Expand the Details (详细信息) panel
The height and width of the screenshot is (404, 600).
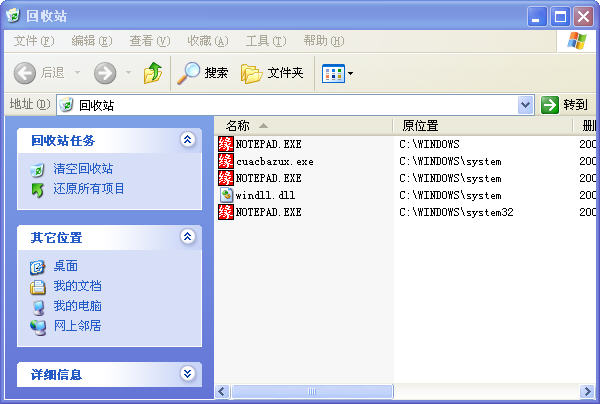pyautogui.click(x=188, y=373)
